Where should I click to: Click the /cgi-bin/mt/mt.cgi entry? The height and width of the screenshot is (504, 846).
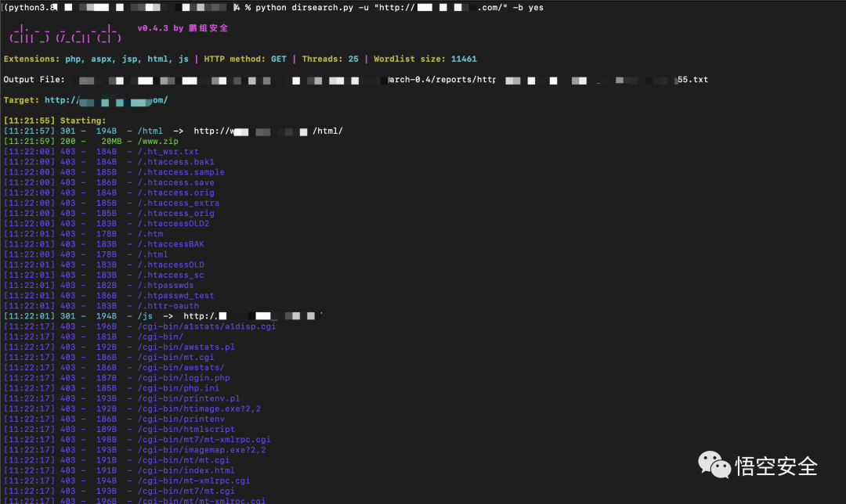[x=183, y=460]
